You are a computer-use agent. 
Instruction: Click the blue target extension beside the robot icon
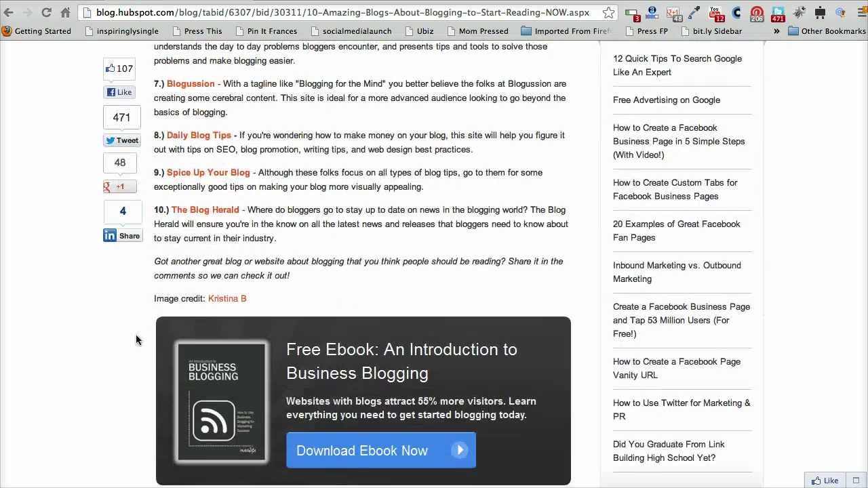point(841,12)
